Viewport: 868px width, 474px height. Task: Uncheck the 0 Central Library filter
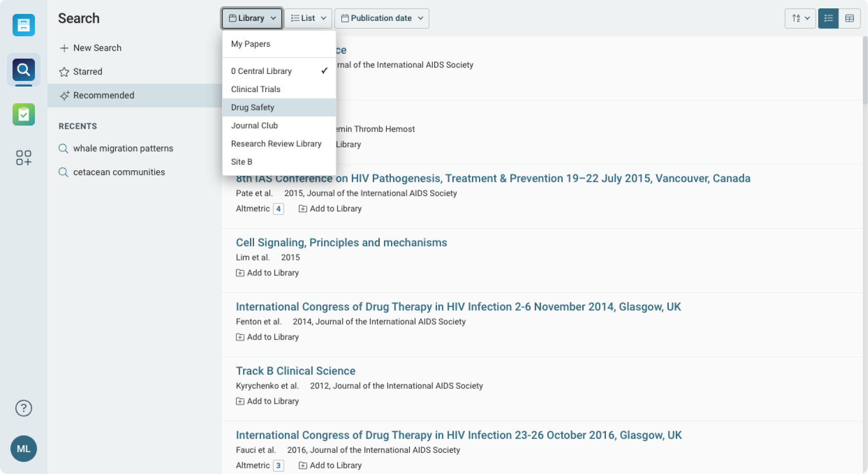click(x=261, y=71)
